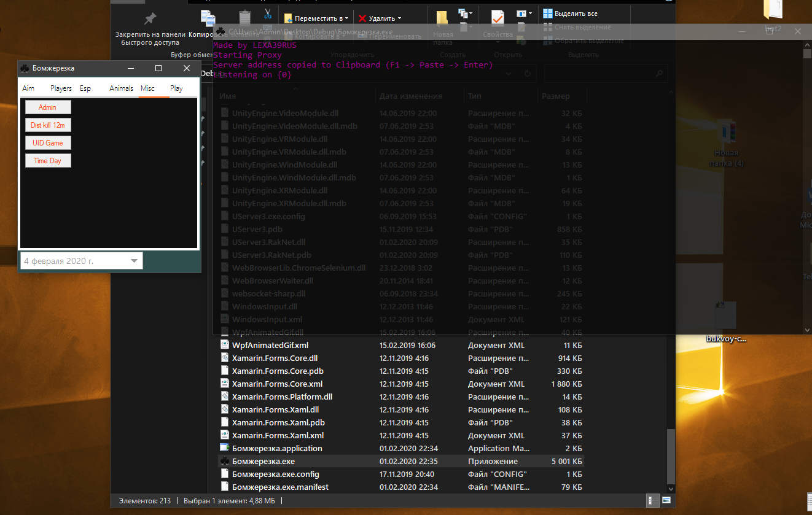The image size is (812, 515).
Task: Select file Xamarin.Forms.Core.dll
Action: point(275,358)
